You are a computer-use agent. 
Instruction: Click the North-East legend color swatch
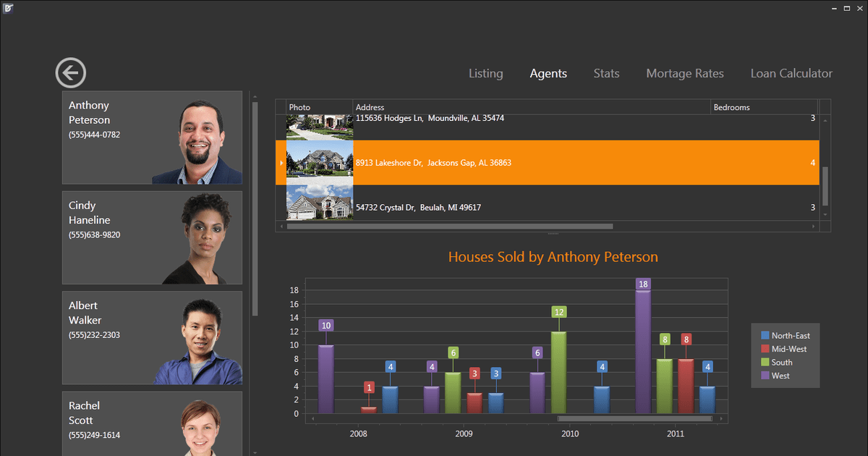point(765,336)
